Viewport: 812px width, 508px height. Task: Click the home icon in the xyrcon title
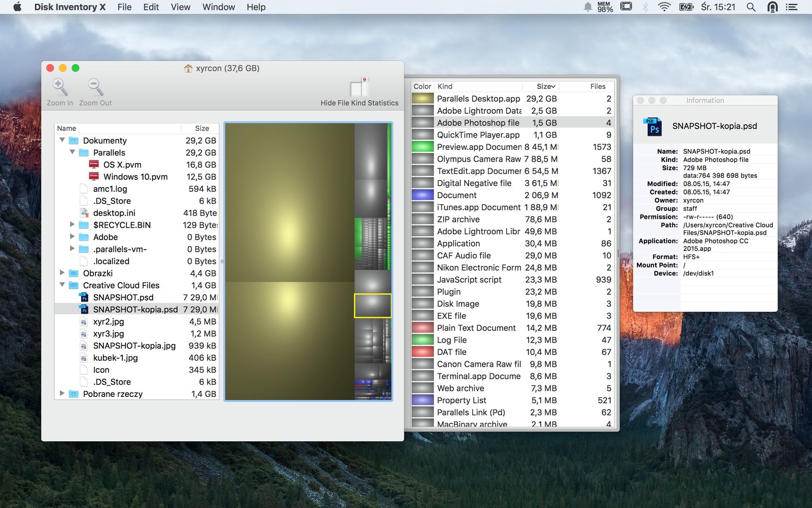pyautogui.click(x=188, y=69)
